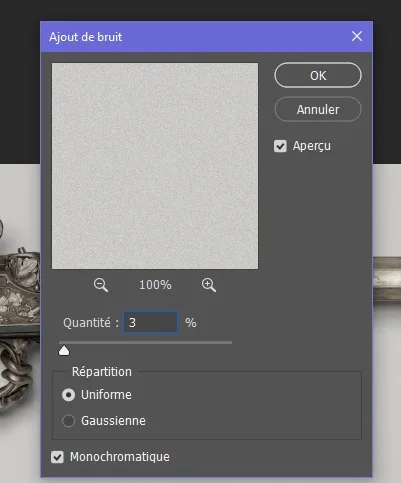Click the dark workspace area above the canvas
This screenshot has height=483, width=401.
click(200, 10)
